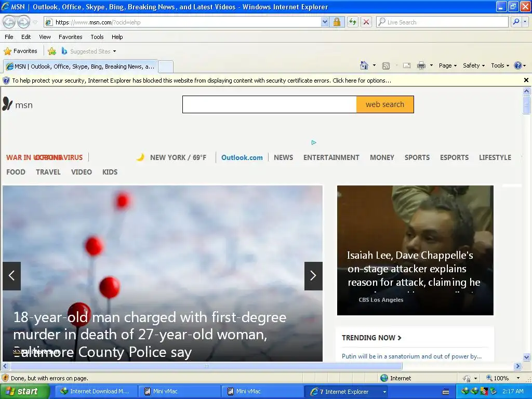Click the Live Search magnifier button

pos(516,22)
